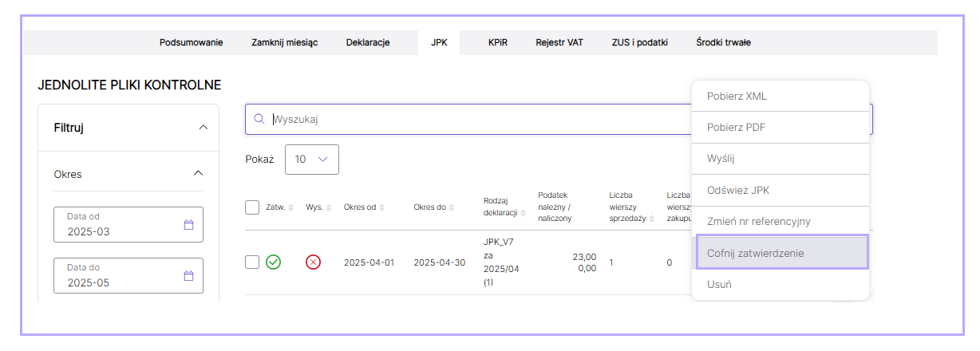The image size is (980, 351).
Task: Tick the checkbox for 2025-04-01 row
Action: pyautogui.click(x=252, y=262)
